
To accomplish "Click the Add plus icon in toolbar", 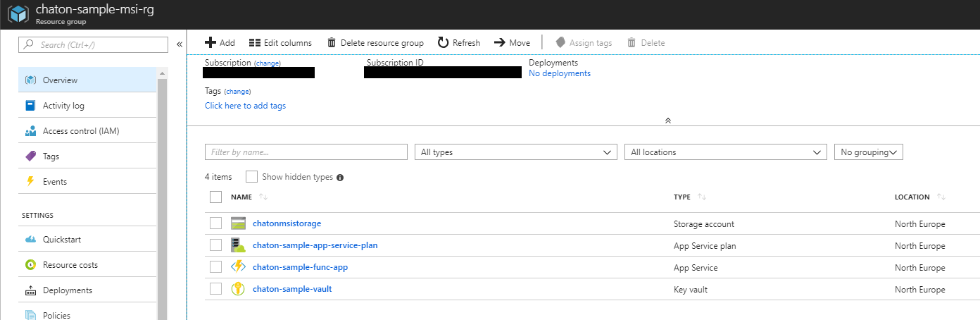I will pyautogui.click(x=210, y=43).
